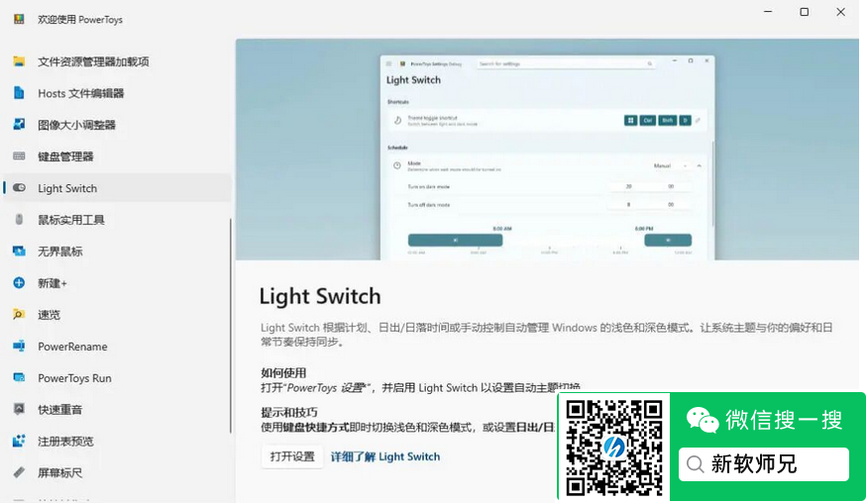The image size is (868, 503).
Task: Select the 鼠标实用工具 mouse icon
Action: (x=19, y=220)
